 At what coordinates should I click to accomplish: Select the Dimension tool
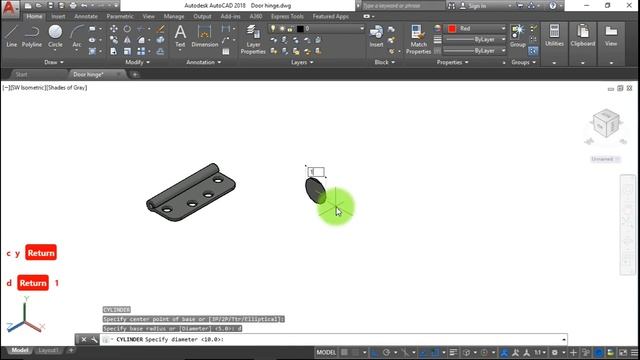(204, 36)
